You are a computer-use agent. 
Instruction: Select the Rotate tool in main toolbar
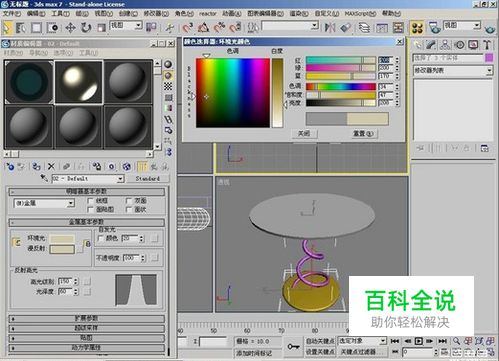(86, 27)
